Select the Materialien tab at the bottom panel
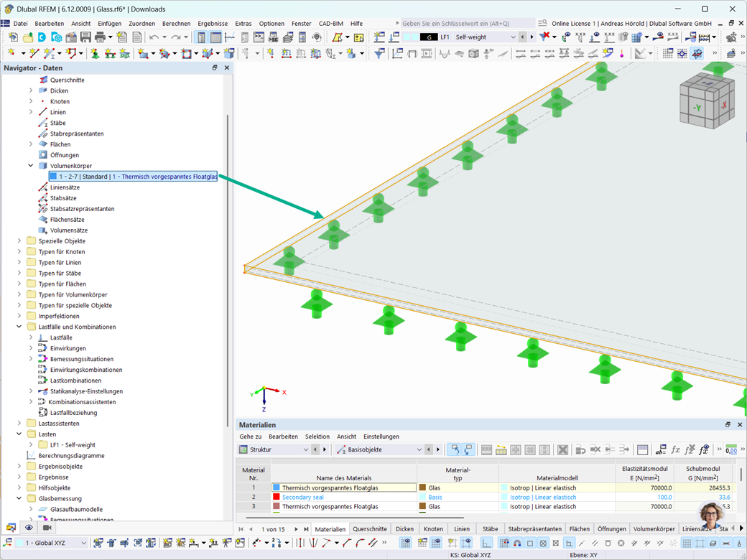The image size is (747, 560). click(x=330, y=528)
